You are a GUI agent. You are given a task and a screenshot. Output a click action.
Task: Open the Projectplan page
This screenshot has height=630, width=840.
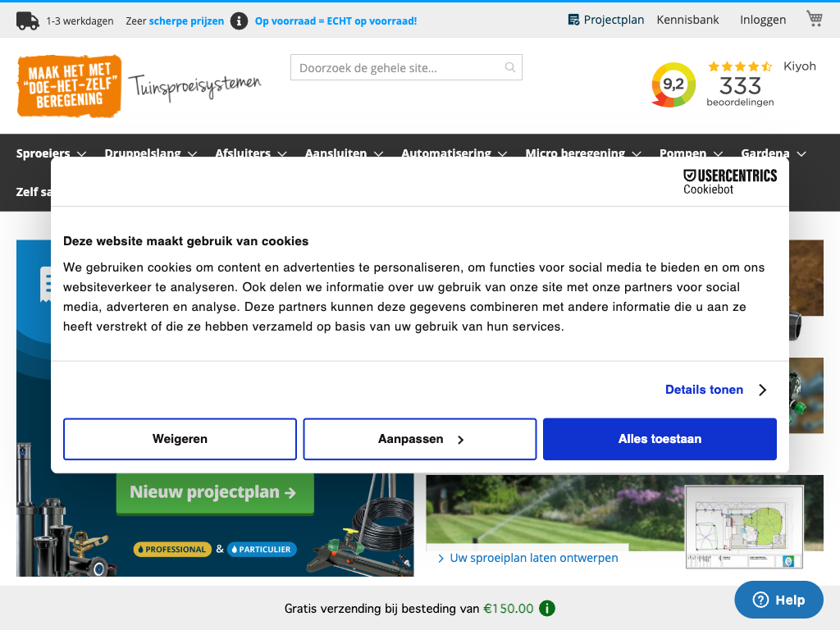(x=606, y=20)
